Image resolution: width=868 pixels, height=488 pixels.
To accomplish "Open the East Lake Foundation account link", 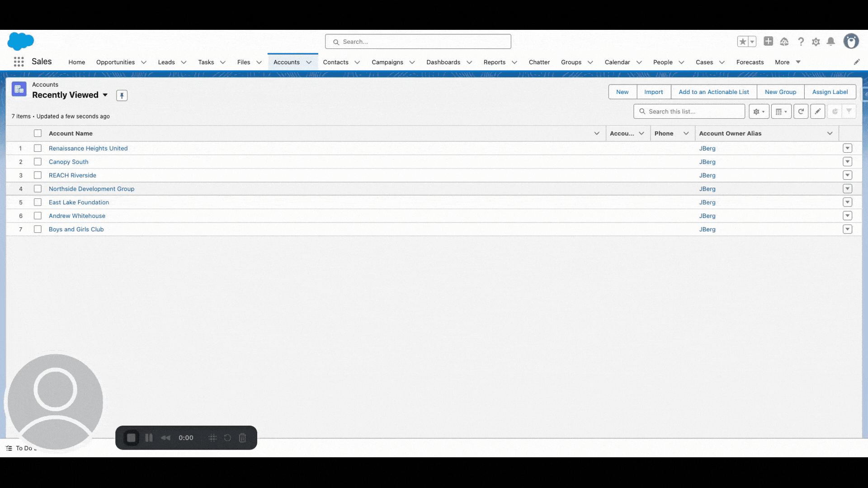I will point(79,202).
